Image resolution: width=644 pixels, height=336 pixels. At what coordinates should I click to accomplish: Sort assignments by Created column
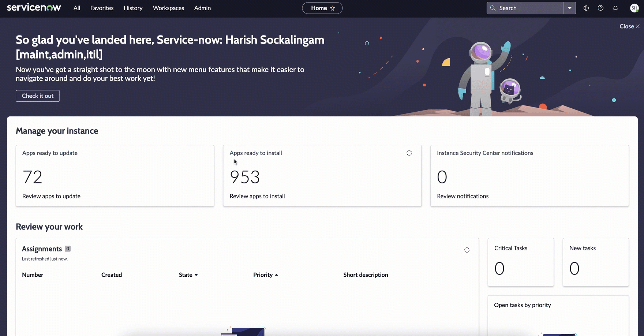[x=112, y=275]
